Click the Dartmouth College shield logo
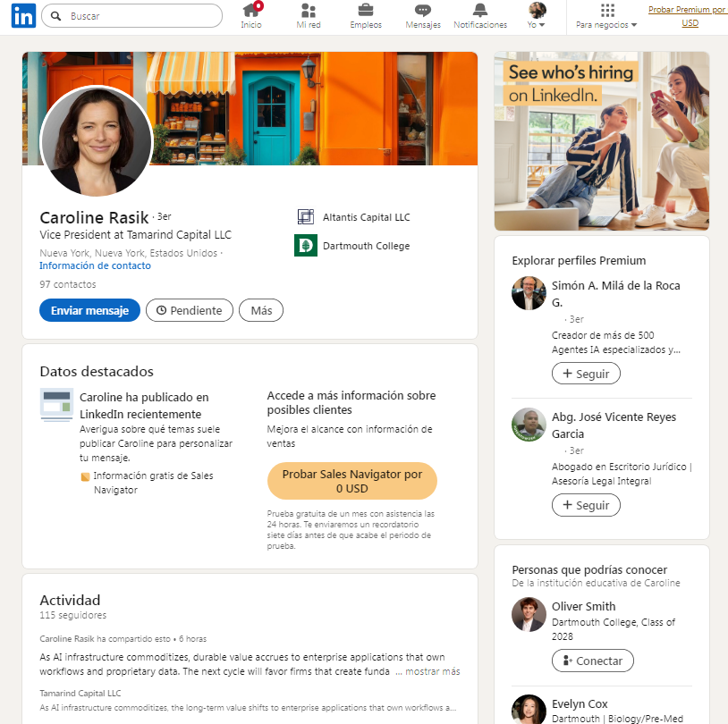The image size is (728, 724). pos(306,246)
